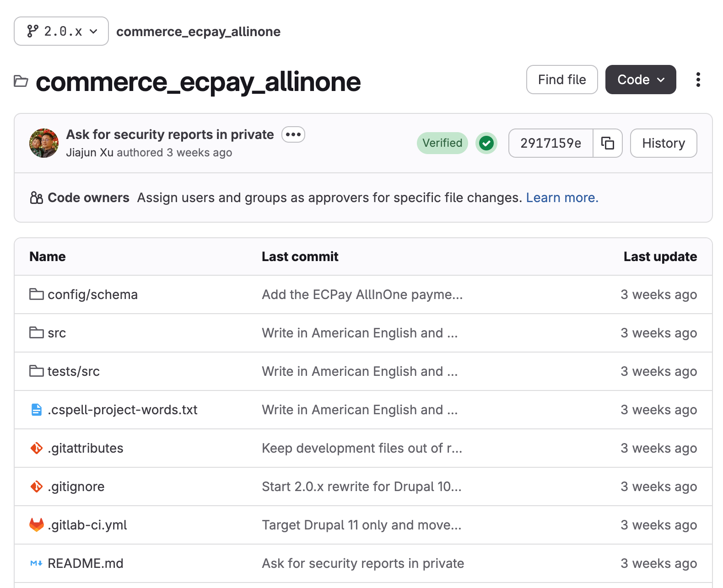Click the GitLab fox icon for .gitlab-ci.yml

37,525
